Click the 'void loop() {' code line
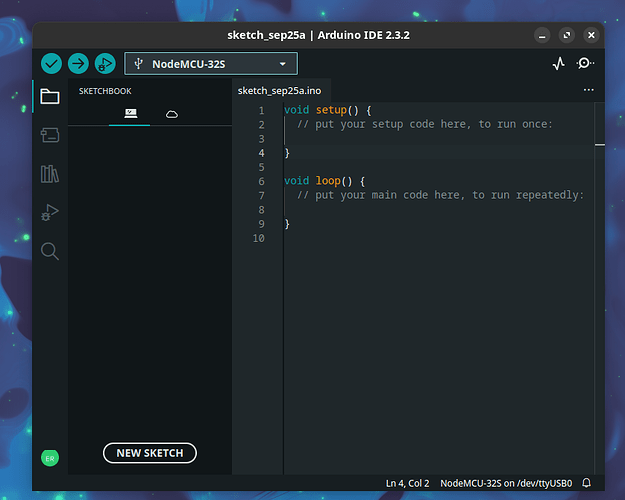 pyautogui.click(x=324, y=181)
